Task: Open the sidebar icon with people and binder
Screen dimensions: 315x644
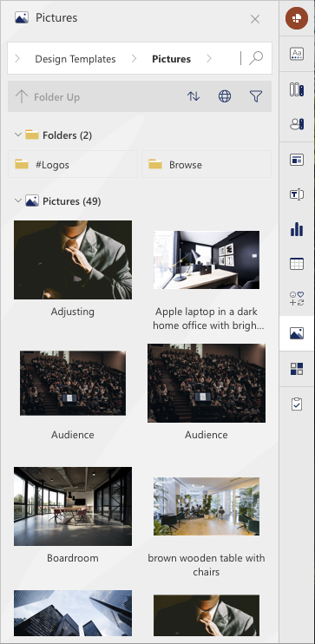Action: (x=297, y=124)
